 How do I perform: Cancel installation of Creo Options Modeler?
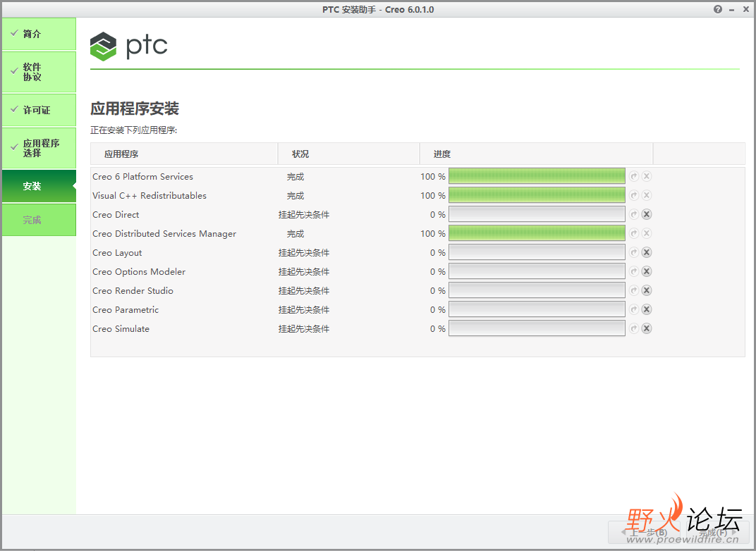[x=647, y=272]
